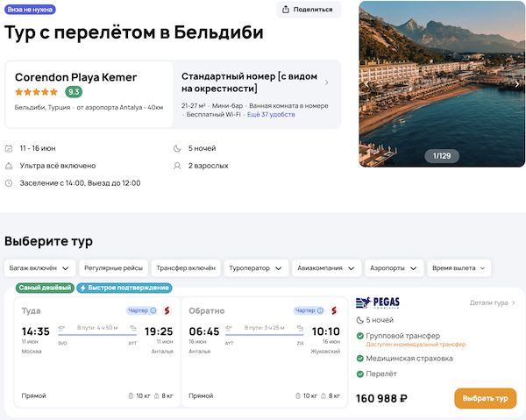The image size is (526, 420).
Task: Open the Аэропорты dropdown
Action: 394,267
